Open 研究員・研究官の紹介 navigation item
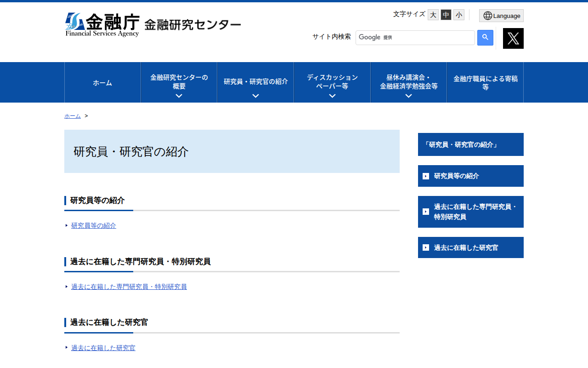This screenshot has height=368, width=588. pos(256,82)
